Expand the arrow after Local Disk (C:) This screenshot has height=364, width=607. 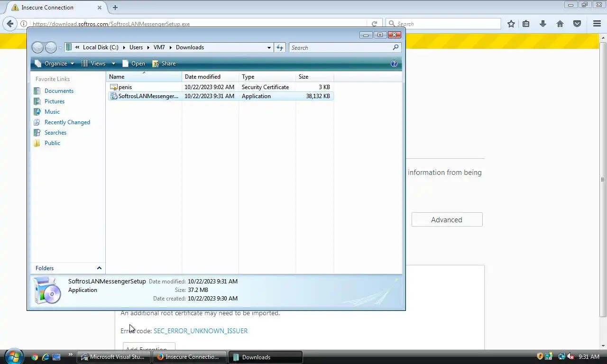click(x=124, y=47)
